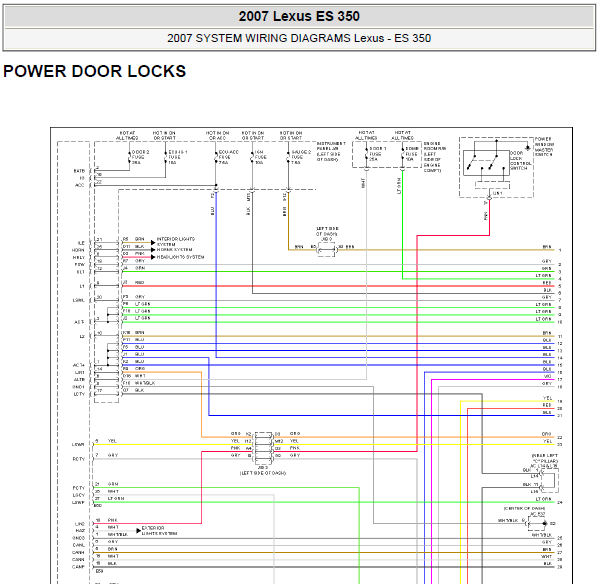
Task: Click the 'LSWR' terminal label
Action: tap(78, 445)
